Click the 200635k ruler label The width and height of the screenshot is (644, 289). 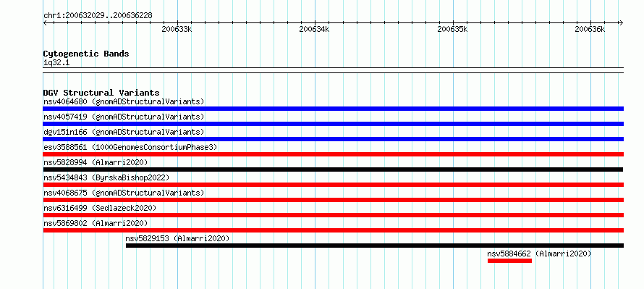pyautogui.click(x=452, y=30)
